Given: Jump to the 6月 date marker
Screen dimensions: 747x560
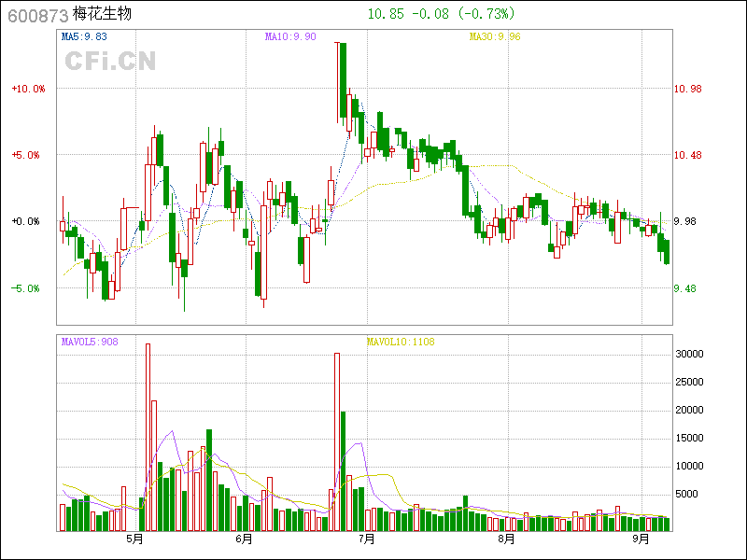Looking at the screenshot, I should tap(245, 539).
